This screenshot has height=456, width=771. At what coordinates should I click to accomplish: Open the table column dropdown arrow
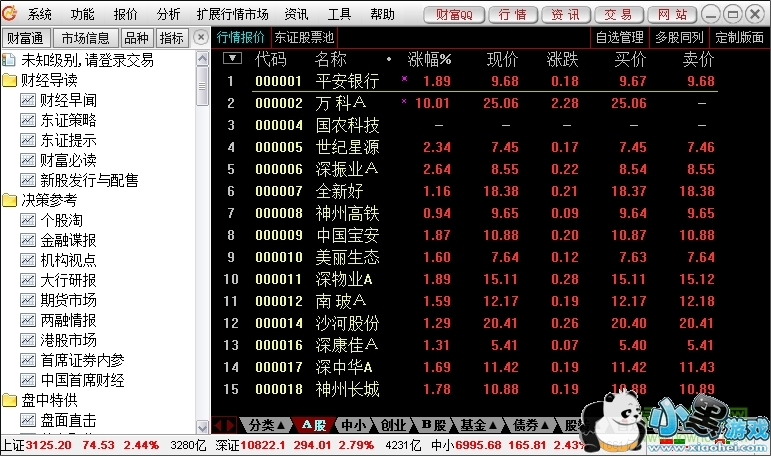(x=232, y=59)
